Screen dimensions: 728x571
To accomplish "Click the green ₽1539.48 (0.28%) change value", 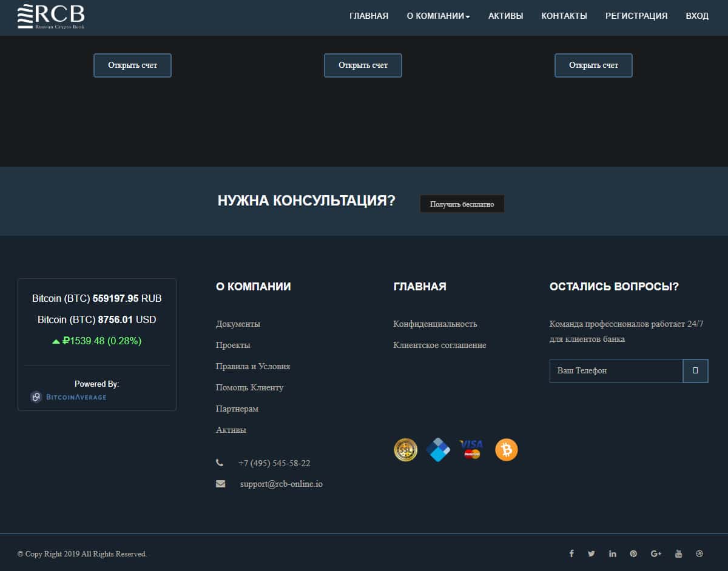I will (x=97, y=341).
